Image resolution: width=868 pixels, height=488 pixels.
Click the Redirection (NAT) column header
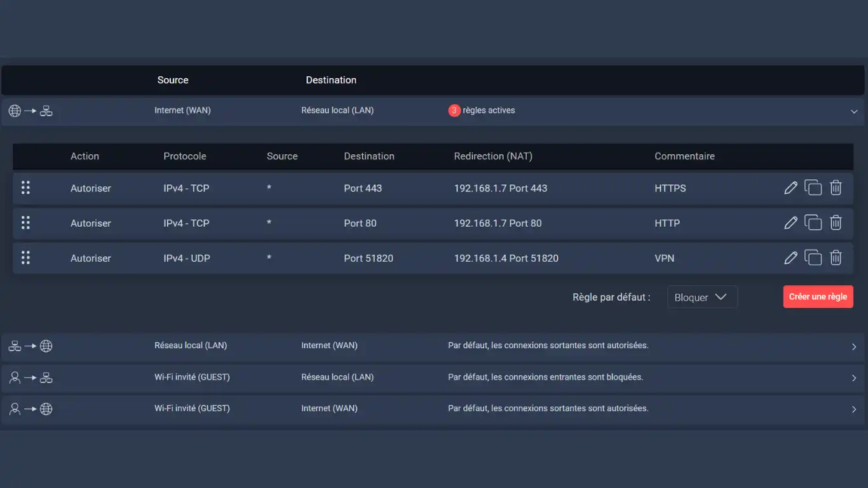coord(492,156)
